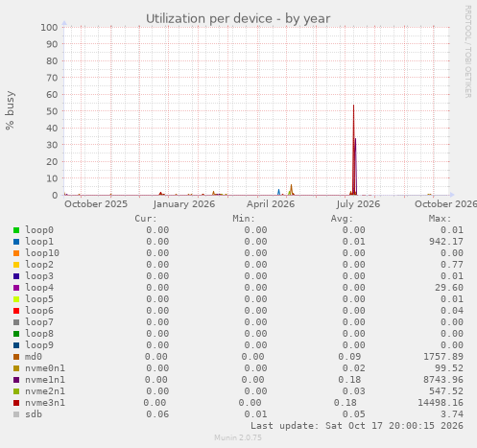Click the Cur: column header

coord(146,219)
